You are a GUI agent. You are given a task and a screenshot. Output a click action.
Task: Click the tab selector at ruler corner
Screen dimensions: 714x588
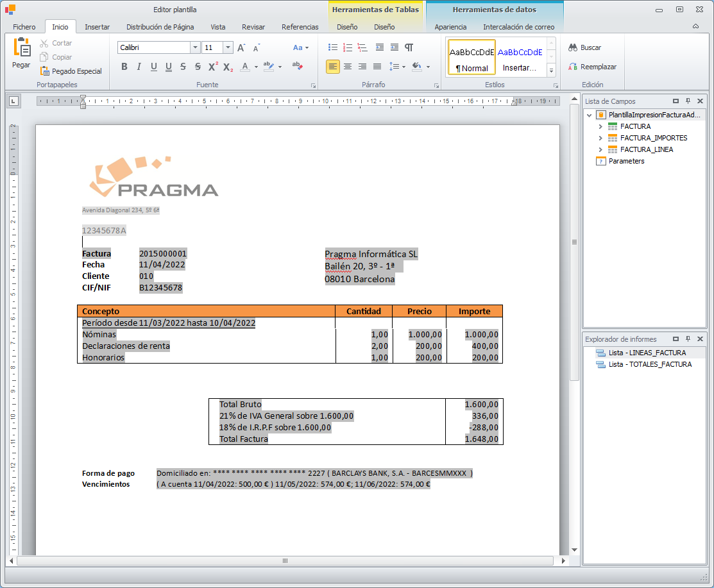[13, 101]
